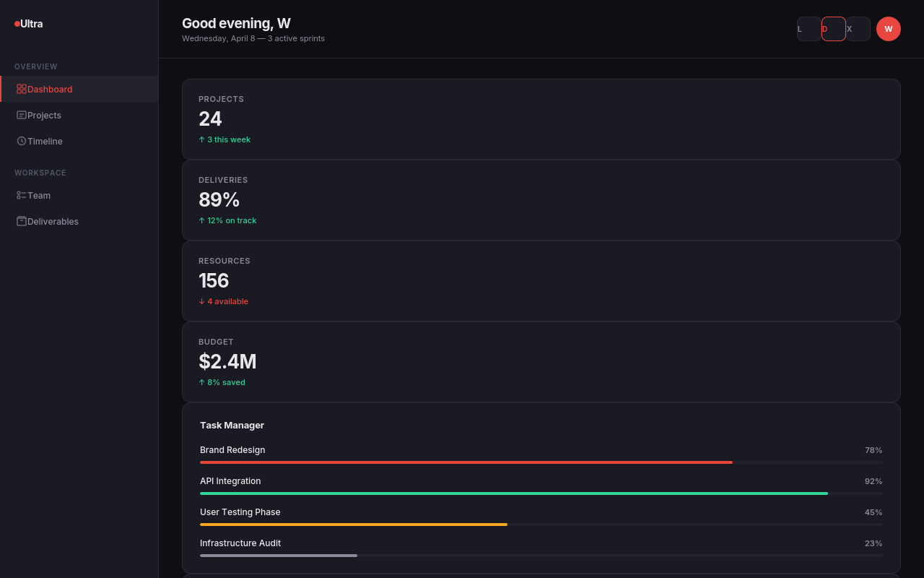This screenshot has width=924, height=578.
Task: Click the Brand Redesign progress bar
Action: tap(541, 462)
